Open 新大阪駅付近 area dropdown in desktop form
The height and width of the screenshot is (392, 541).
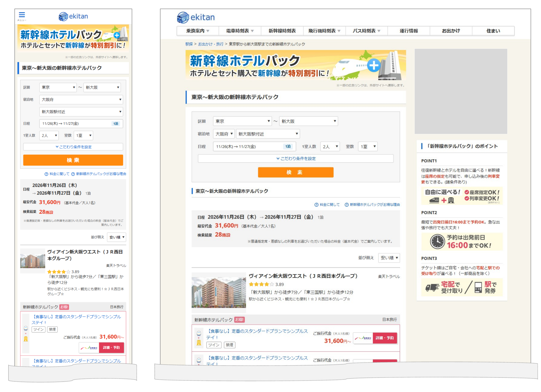pos(268,134)
